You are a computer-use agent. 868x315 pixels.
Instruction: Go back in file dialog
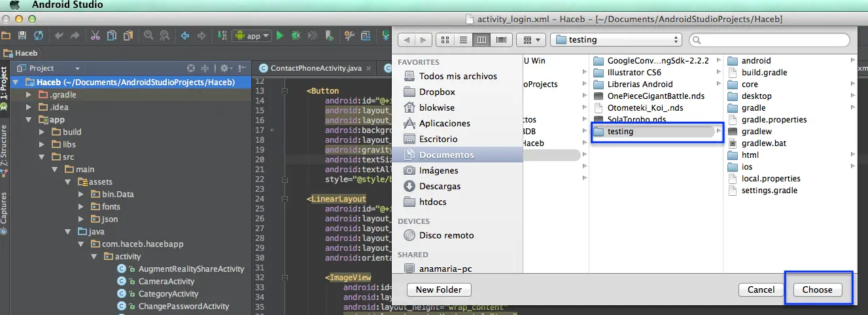pyautogui.click(x=406, y=40)
